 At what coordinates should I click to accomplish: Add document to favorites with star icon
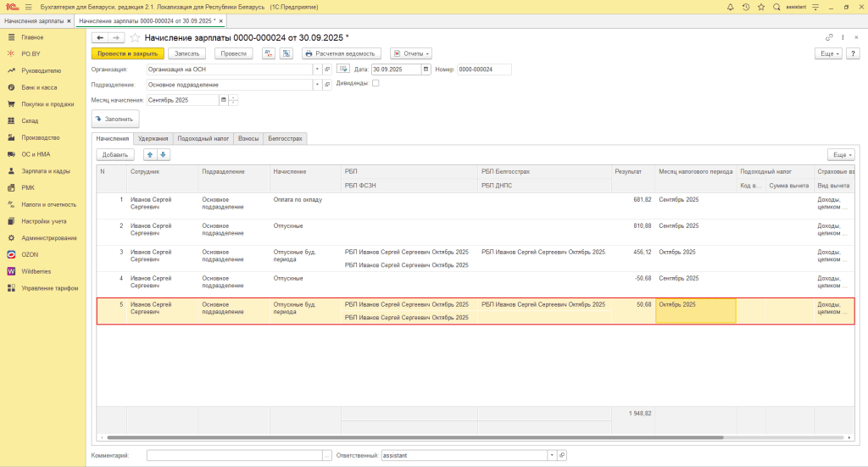click(135, 37)
